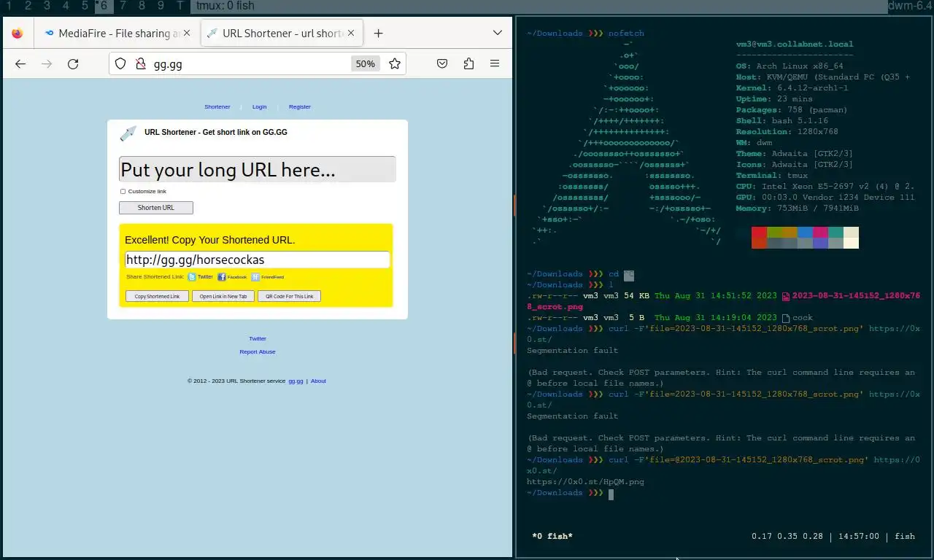934x560 pixels.
Task: Click Copy Shortened Link button
Action: [157, 296]
